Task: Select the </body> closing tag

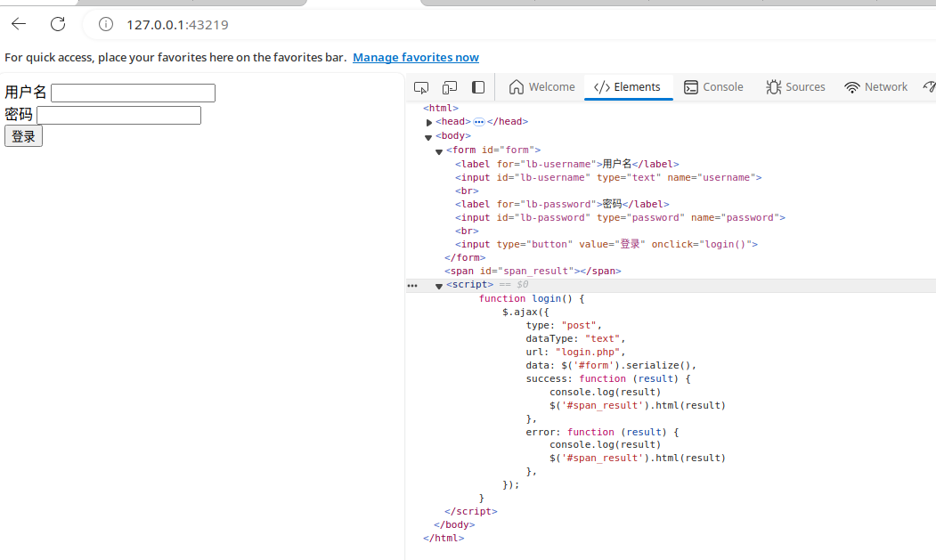Action: (x=454, y=524)
